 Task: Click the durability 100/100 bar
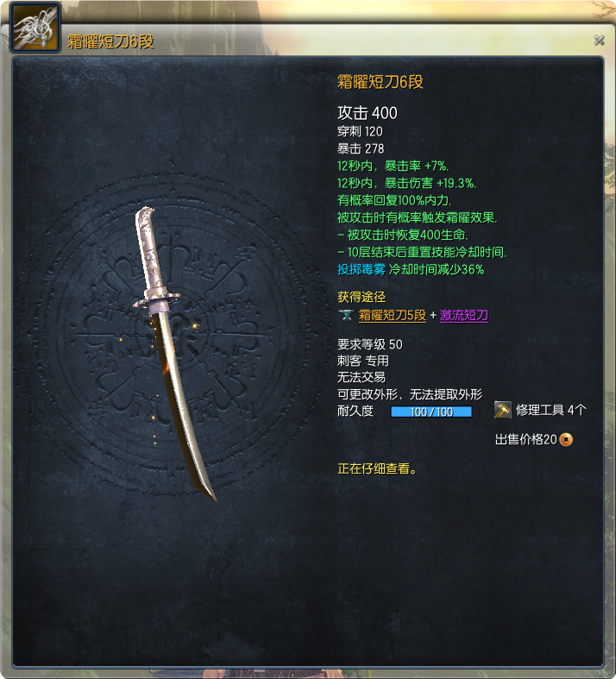[431, 412]
